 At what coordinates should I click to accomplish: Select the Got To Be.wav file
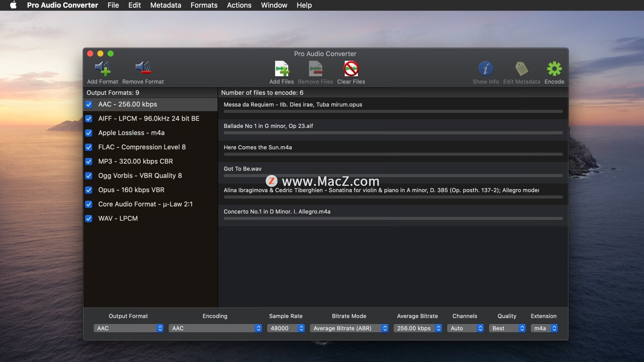[393, 172]
